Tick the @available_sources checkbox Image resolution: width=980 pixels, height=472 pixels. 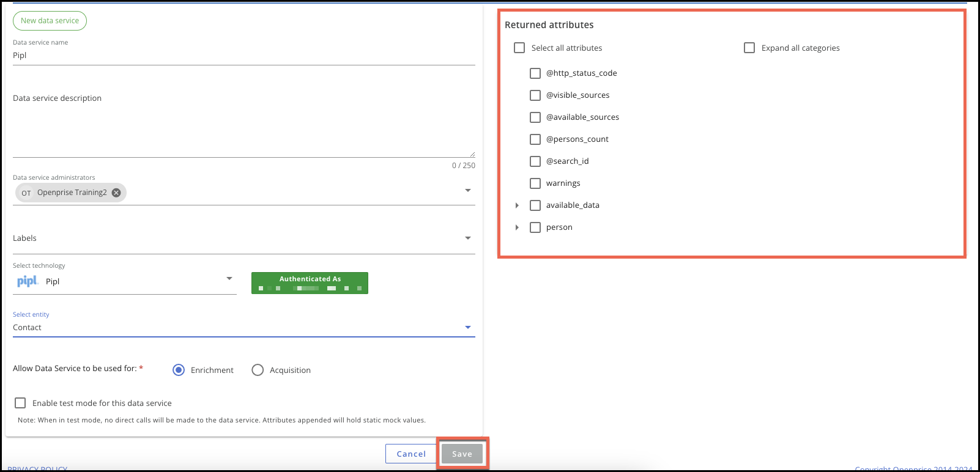click(535, 117)
